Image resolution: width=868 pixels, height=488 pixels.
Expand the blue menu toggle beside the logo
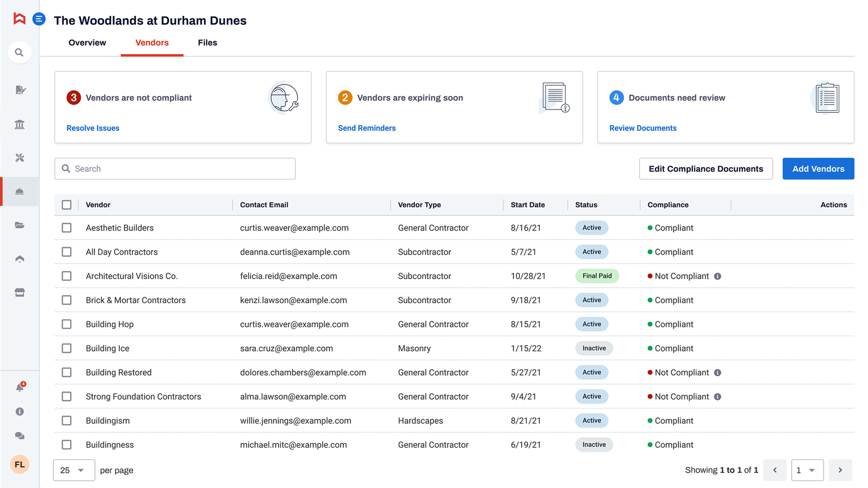coord(38,19)
